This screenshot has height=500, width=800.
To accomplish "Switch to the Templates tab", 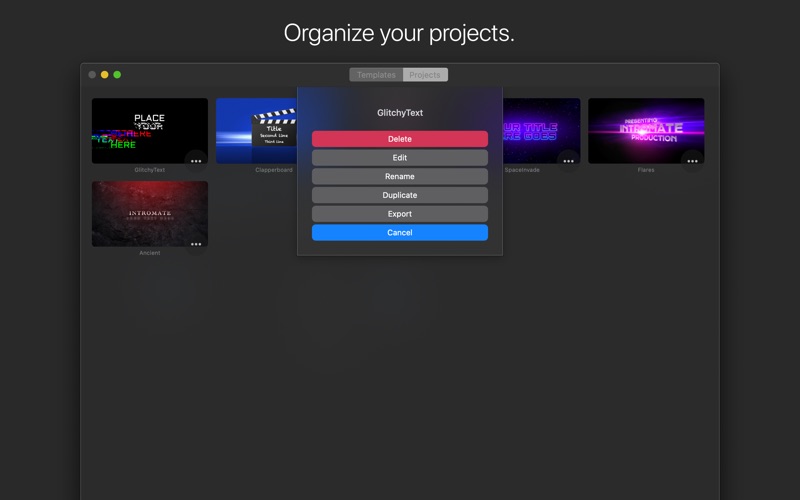I will pos(376,74).
